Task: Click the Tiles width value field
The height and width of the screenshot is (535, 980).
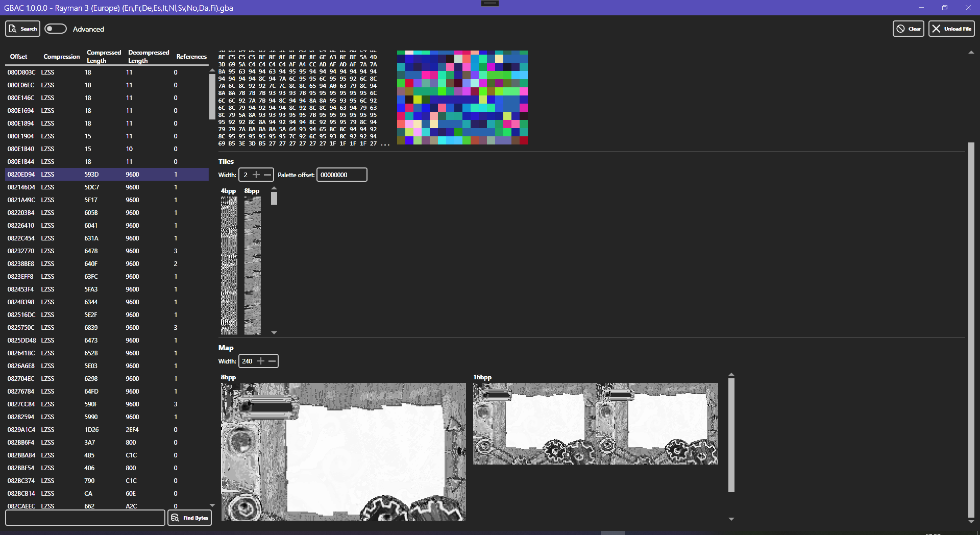Action: tap(246, 175)
